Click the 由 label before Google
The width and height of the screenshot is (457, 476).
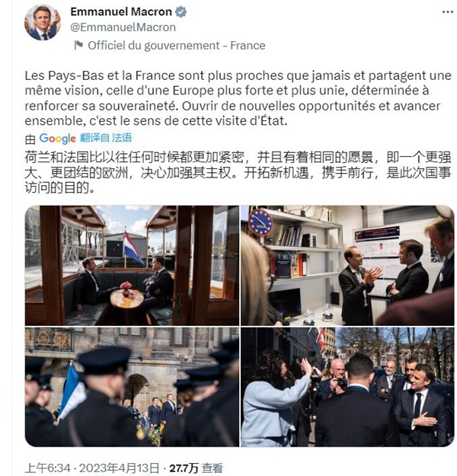click(x=30, y=139)
